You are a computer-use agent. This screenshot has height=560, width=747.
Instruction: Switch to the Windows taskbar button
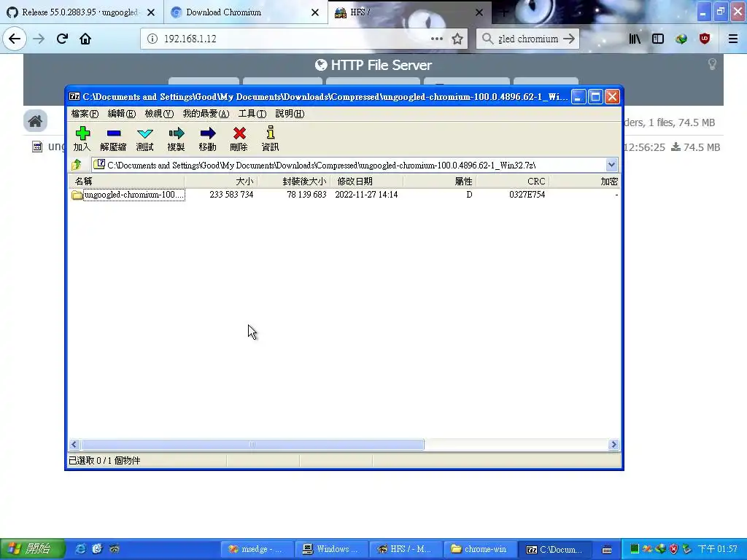point(332,549)
